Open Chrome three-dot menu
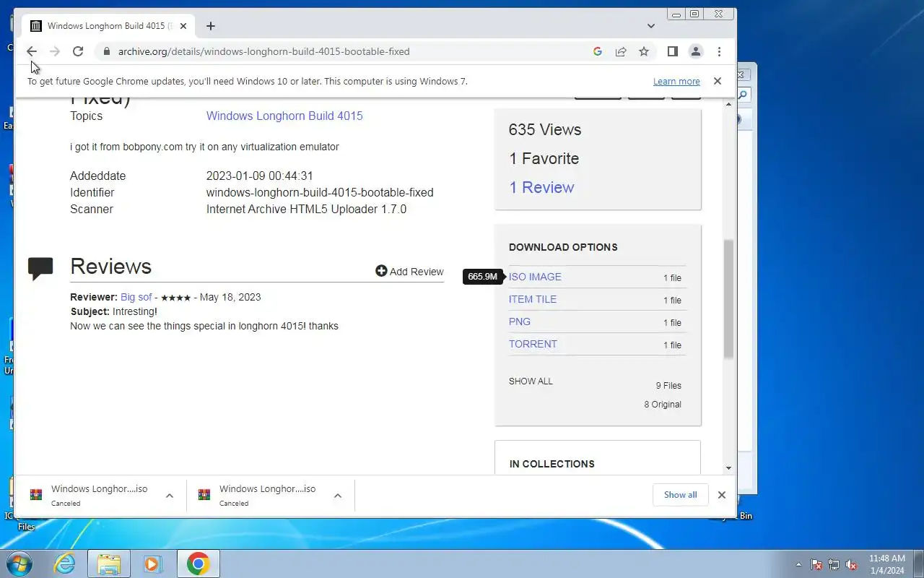The width and height of the screenshot is (924, 578). [x=719, y=51]
